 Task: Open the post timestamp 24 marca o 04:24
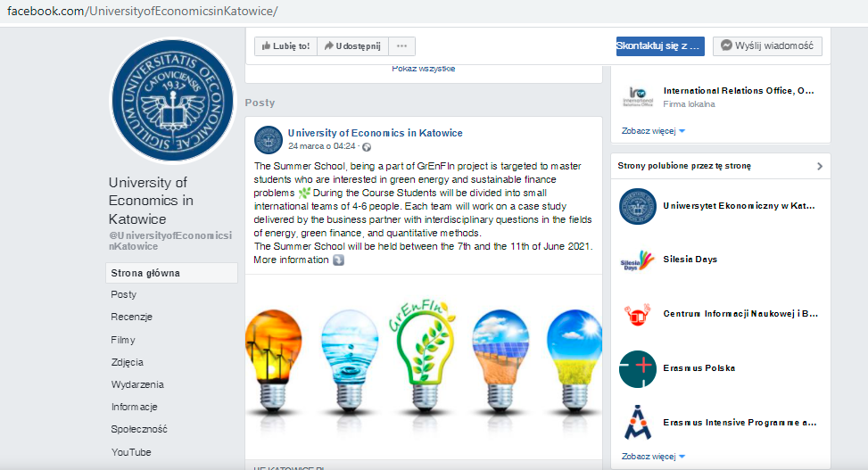click(x=322, y=146)
